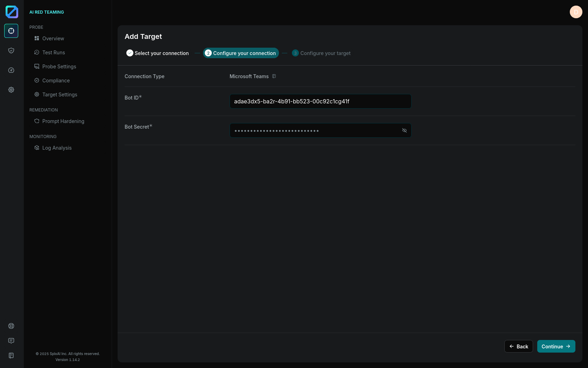
Task: Go to Overview in sidebar
Action: (53, 39)
